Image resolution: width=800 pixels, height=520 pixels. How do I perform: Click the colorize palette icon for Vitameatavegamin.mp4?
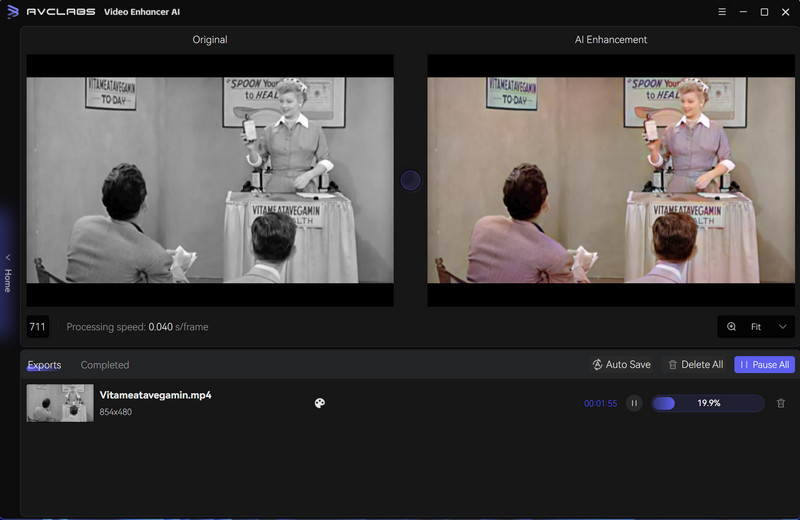(x=319, y=403)
